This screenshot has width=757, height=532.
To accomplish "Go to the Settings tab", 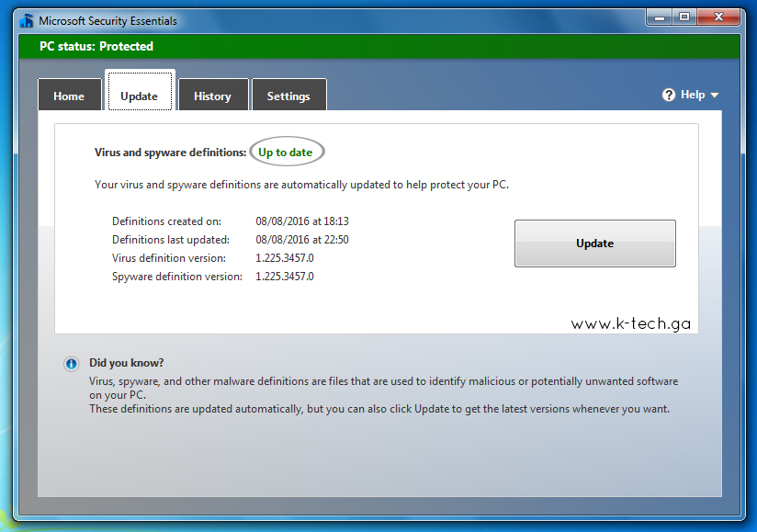I will tap(288, 95).
